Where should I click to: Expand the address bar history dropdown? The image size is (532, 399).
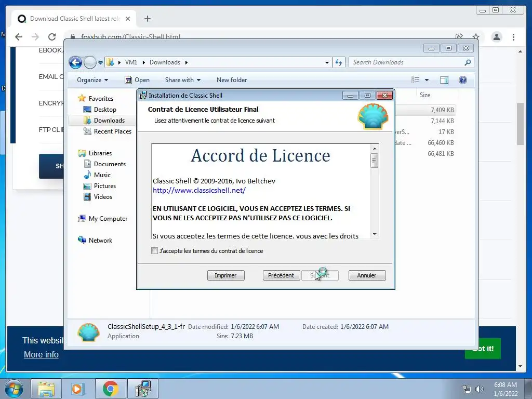[327, 62]
